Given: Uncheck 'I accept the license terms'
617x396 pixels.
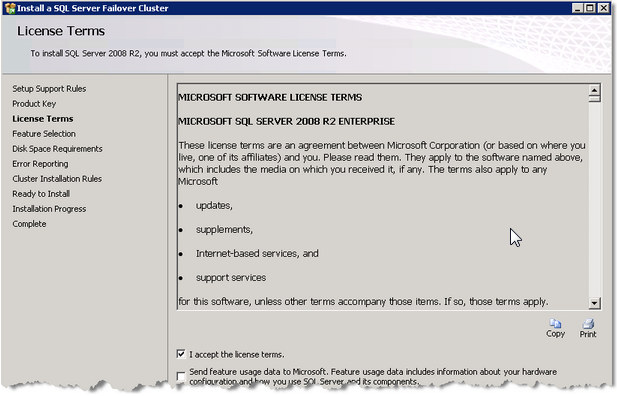Looking at the screenshot, I should tap(181, 354).
